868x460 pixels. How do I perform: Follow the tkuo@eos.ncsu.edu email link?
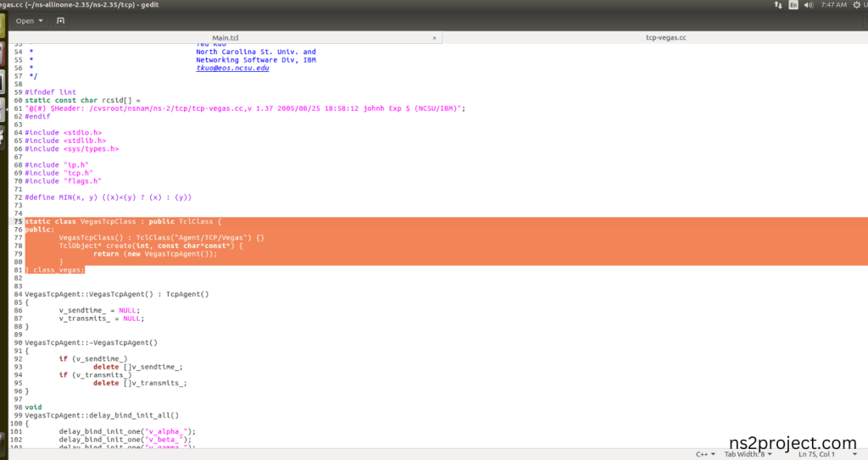pyautogui.click(x=232, y=68)
